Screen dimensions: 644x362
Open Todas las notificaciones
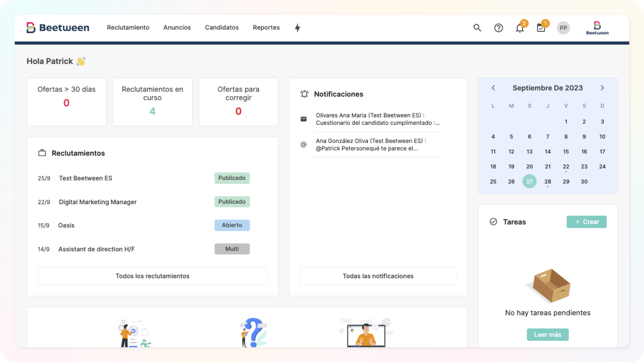378,276
